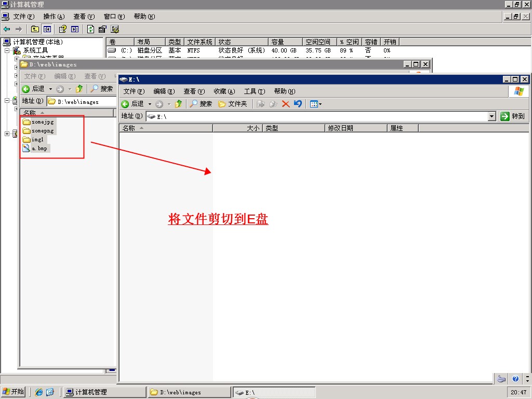This screenshot has width=532, height=399.
Task: Click Internet Explorer quick launch icon
Action: click(x=39, y=392)
